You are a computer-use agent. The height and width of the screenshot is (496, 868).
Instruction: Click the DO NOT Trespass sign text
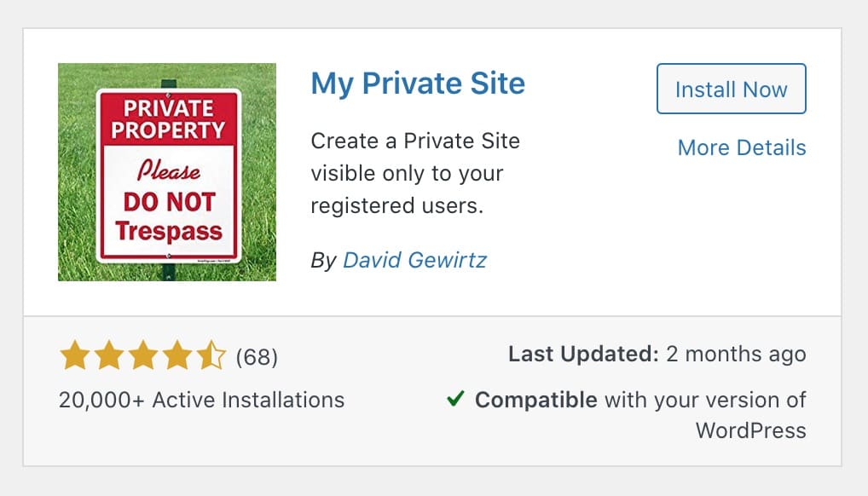(169, 216)
